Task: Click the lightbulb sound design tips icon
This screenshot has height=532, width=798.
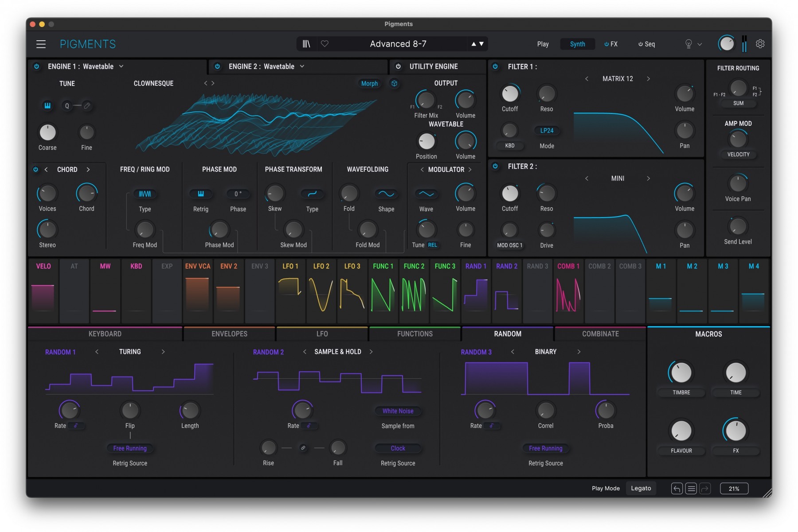Action: coord(688,44)
